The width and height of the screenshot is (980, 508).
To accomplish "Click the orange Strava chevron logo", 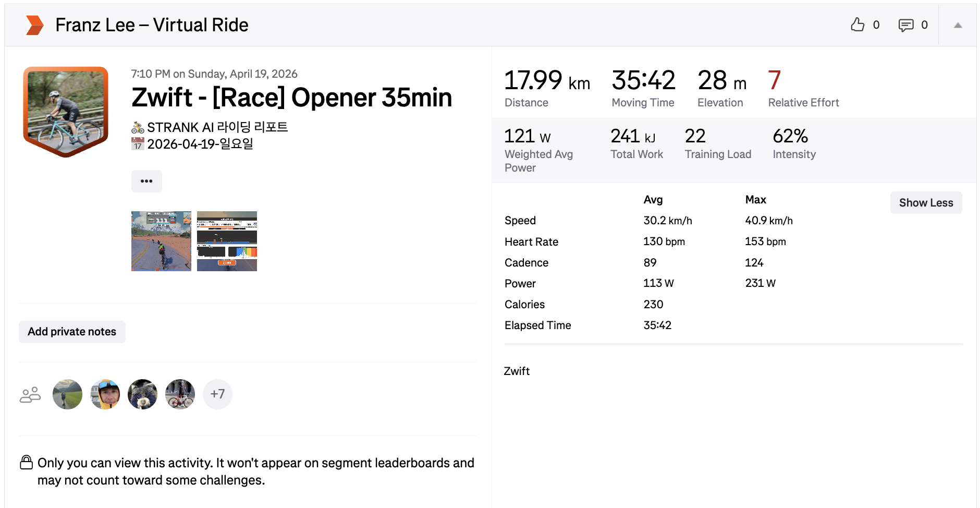I will [x=35, y=25].
